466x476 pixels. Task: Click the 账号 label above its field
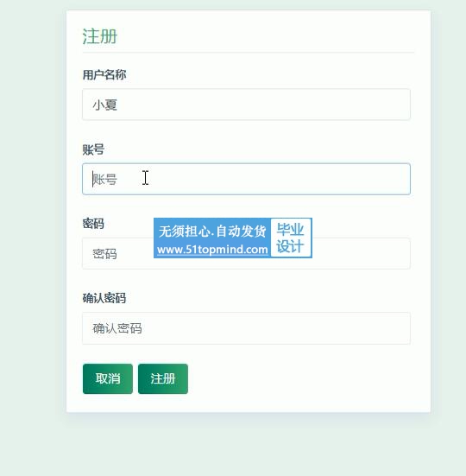coord(93,149)
